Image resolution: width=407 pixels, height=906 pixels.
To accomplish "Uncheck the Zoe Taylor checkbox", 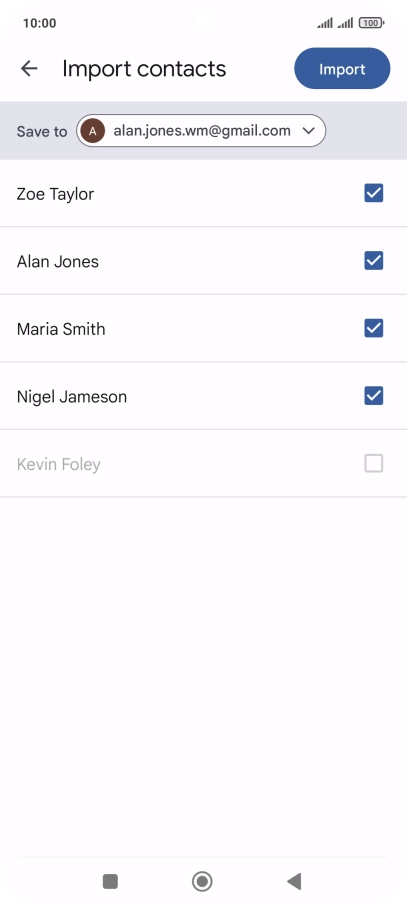I will click(x=373, y=193).
